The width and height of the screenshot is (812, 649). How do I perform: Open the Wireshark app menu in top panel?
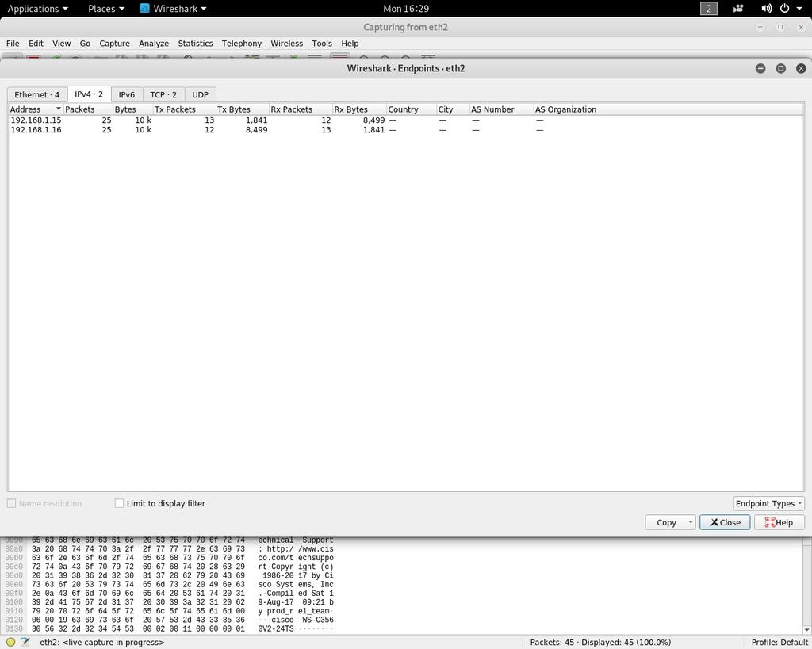point(173,8)
